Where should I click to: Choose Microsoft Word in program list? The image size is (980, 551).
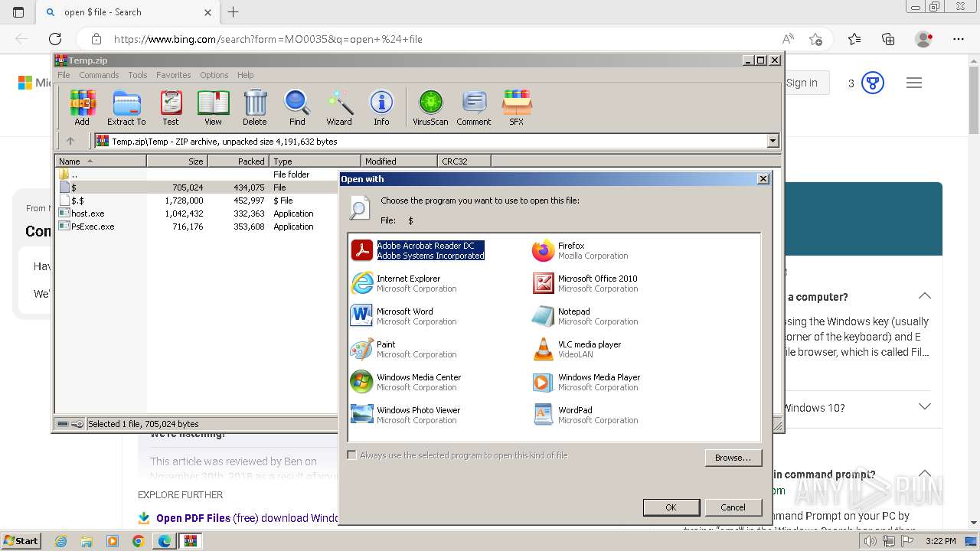pyautogui.click(x=404, y=316)
